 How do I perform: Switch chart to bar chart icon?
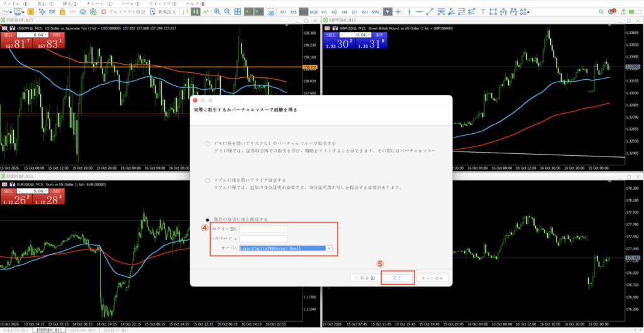pos(186,12)
